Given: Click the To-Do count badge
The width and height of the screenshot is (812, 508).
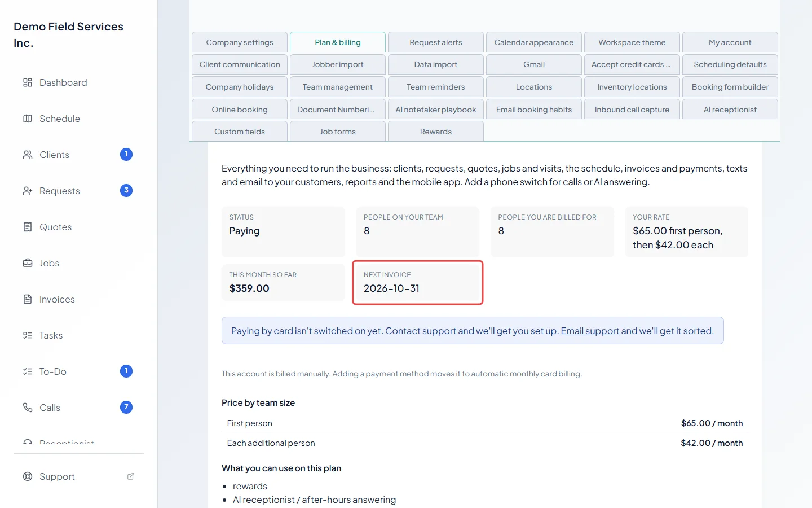Looking at the screenshot, I should (126, 371).
